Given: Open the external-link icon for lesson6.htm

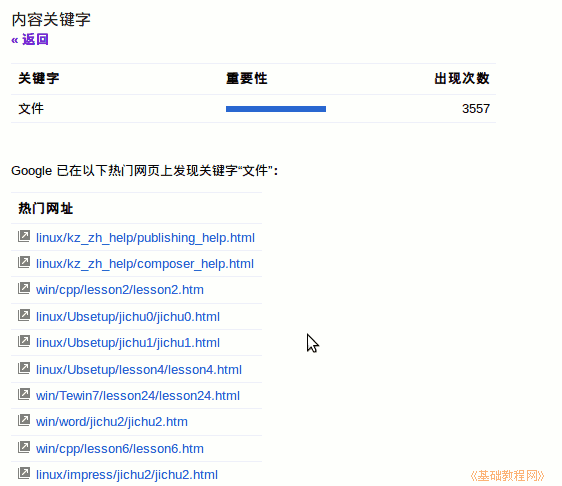Looking at the screenshot, I should (x=24, y=447).
